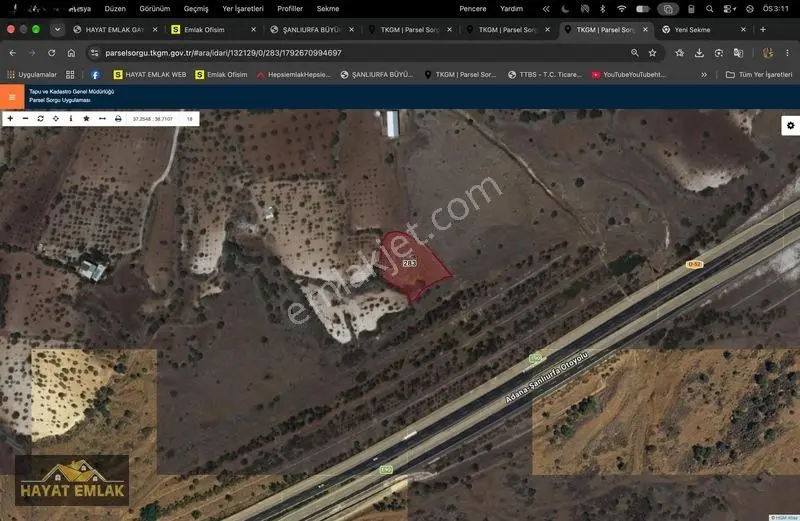Open the Geçmiş menu

click(x=196, y=9)
